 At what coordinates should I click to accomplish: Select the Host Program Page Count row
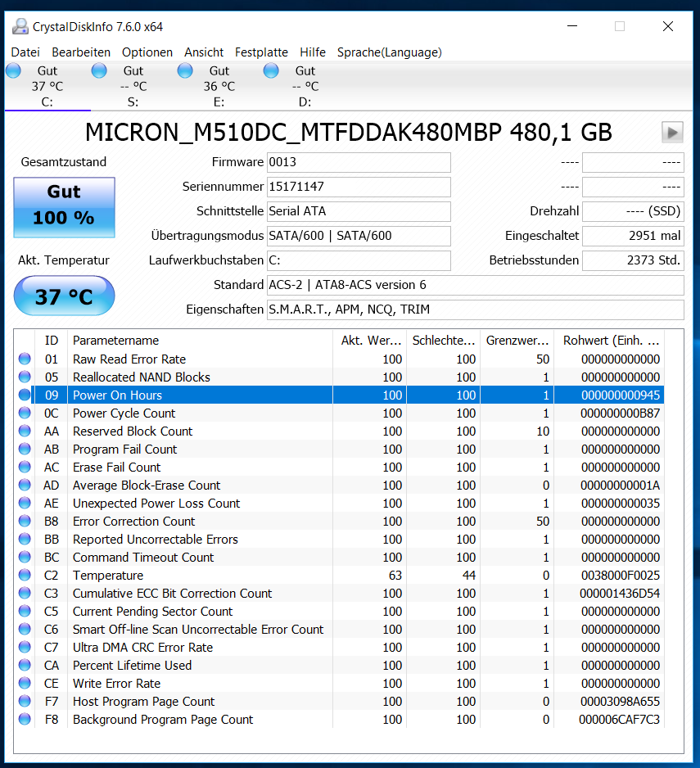pos(339,702)
